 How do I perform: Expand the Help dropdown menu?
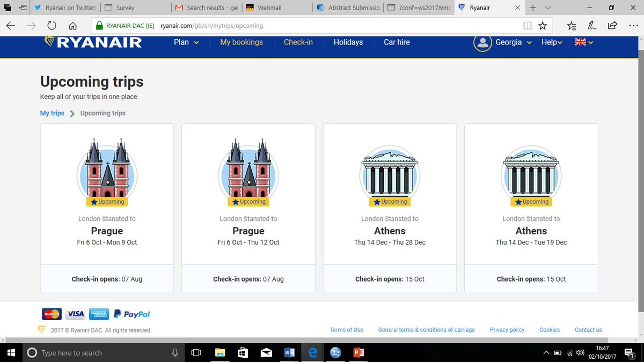click(x=552, y=42)
